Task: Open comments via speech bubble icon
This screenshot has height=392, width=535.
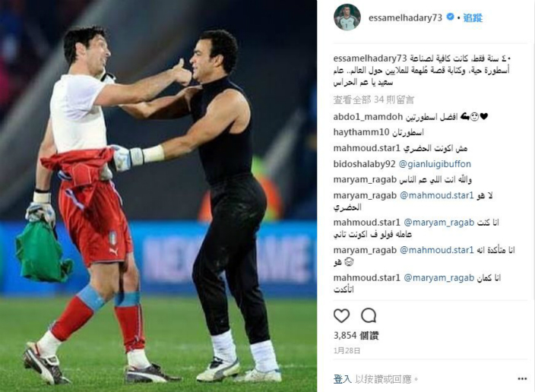Action: pos(369,315)
